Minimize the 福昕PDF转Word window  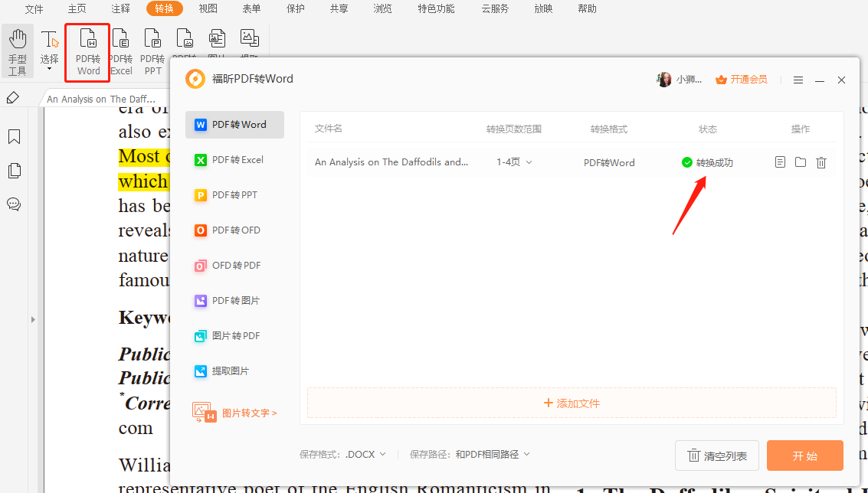820,80
